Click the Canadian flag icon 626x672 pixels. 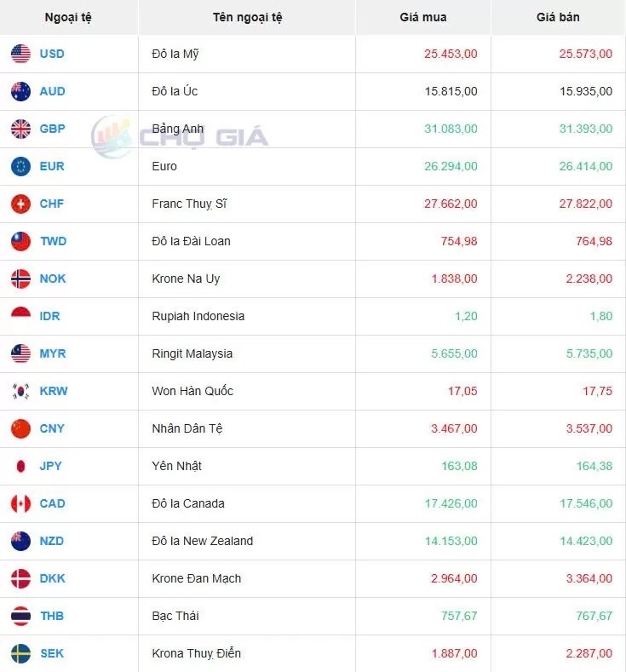(21, 503)
